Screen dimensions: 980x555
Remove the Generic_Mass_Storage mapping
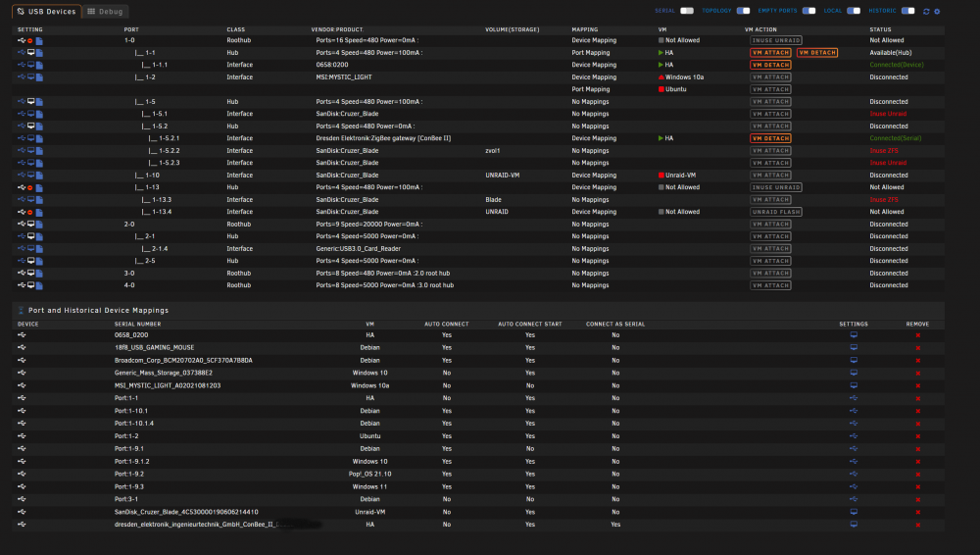pyautogui.click(x=917, y=373)
